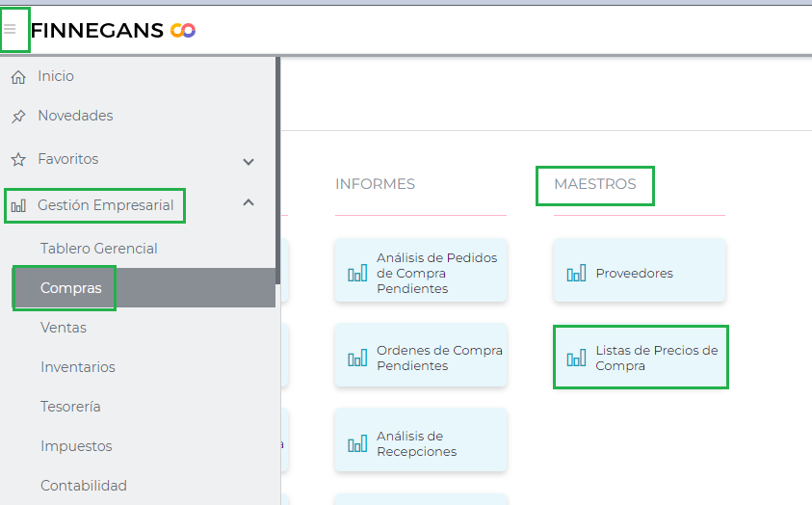The image size is (812, 505).
Task: Open Listas de Precios de Compra
Action: pyautogui.click(x=641, y=358)
